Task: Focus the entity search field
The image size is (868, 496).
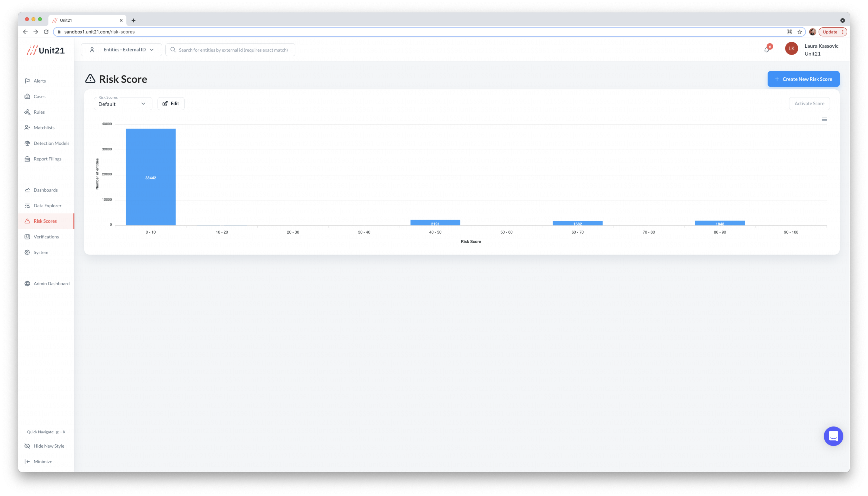Action: click(x=233, y=50)
